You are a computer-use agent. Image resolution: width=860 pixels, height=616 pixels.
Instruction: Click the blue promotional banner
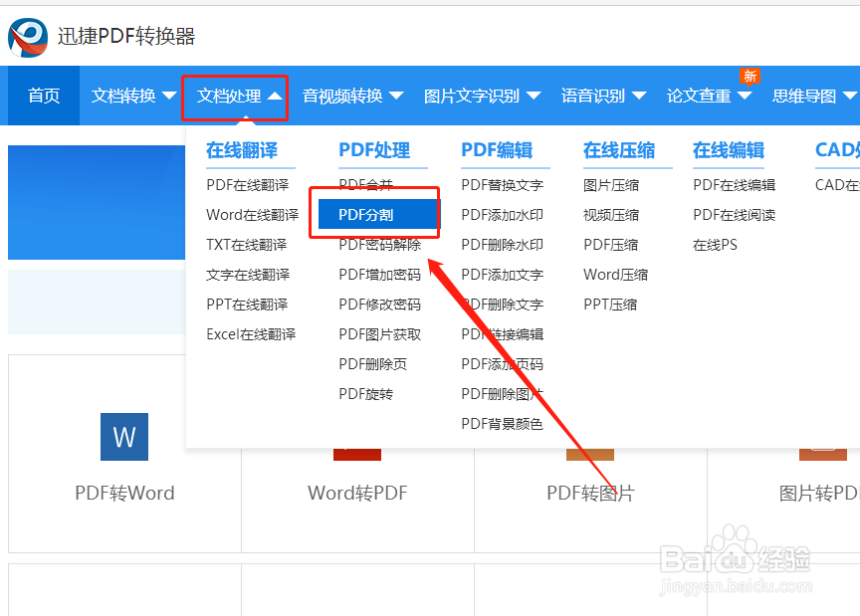click(97, 203)
